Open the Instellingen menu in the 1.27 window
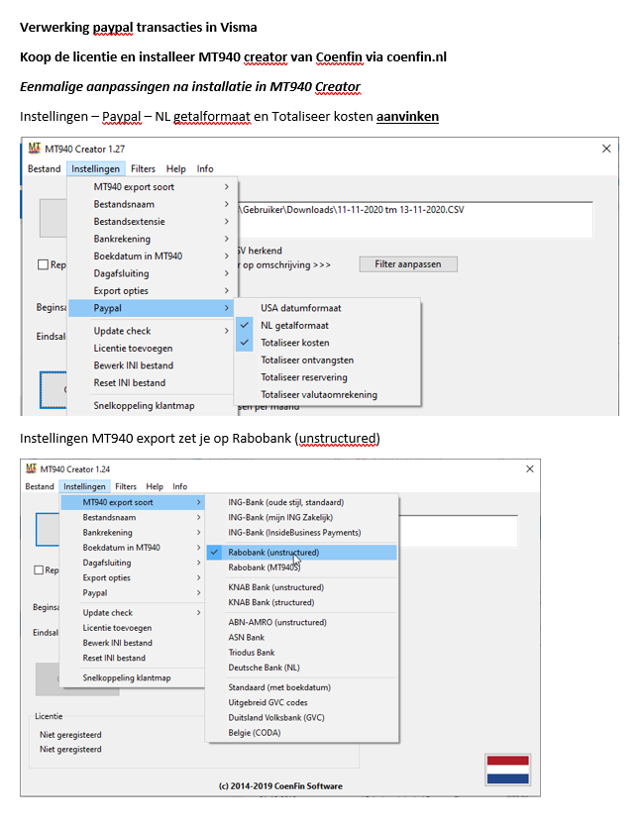Image resolution: width=644 pixels, height=825 pixels. click(x=96, y=169)
